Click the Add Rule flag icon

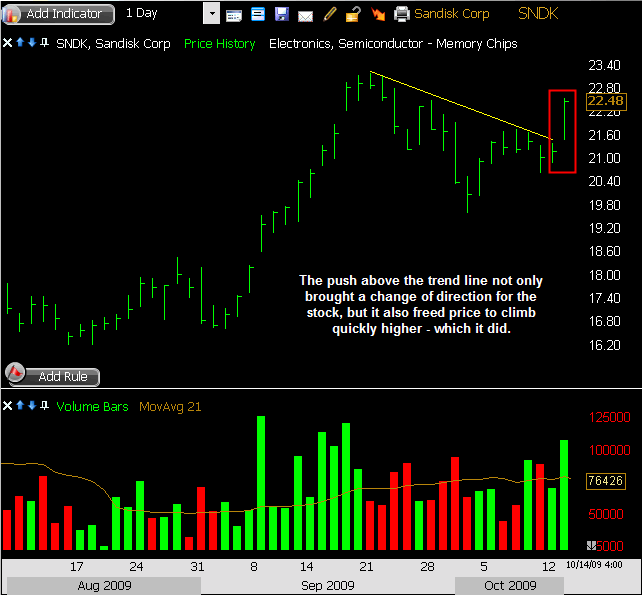click(16, 372)
